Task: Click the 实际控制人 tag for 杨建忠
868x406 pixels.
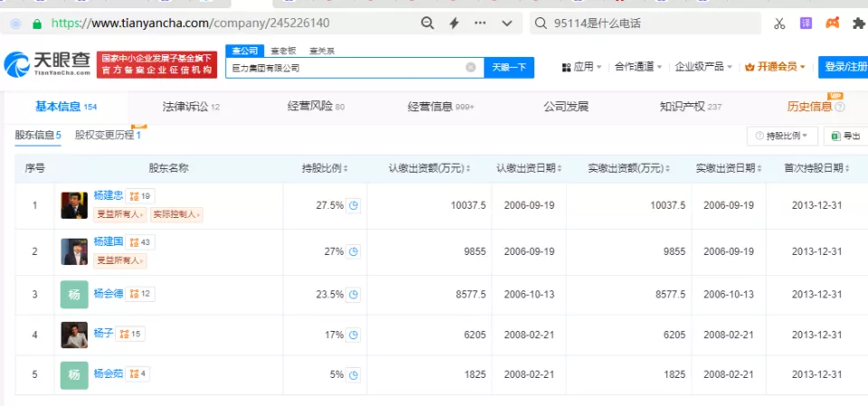Action: (176, 214)
